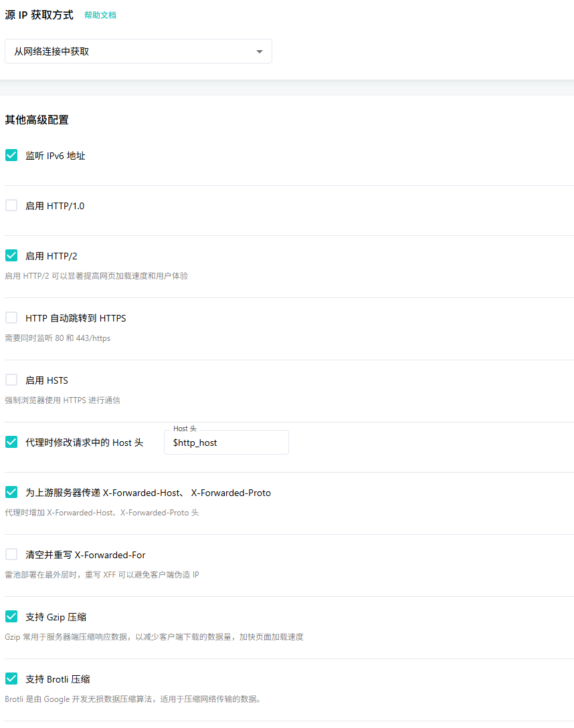Click the Gzip 常用于服务器端压缩响应数据 description

tap(154, 637)
